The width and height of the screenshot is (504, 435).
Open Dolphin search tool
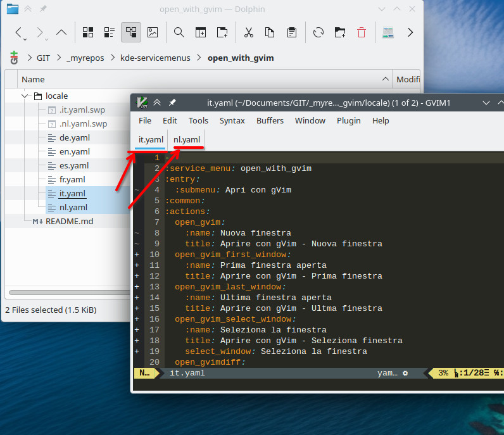(x=179, y=32)
